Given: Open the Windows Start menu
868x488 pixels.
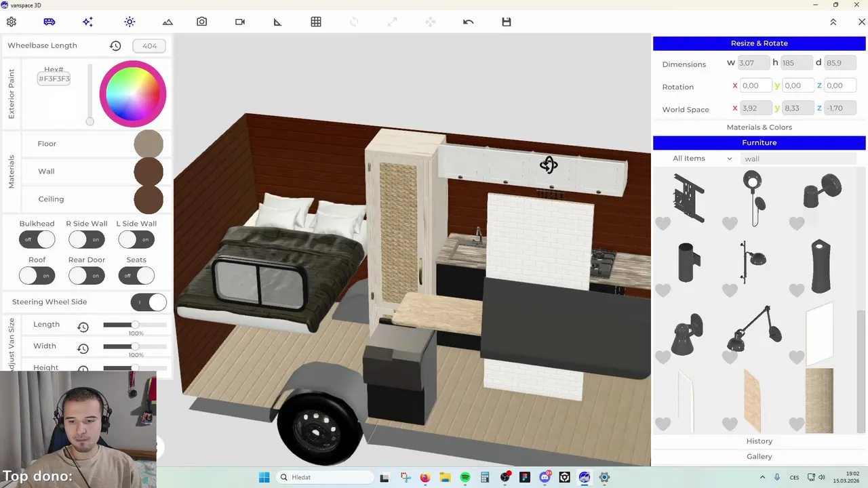Looking at the screenshot, I should pos(264,477).
